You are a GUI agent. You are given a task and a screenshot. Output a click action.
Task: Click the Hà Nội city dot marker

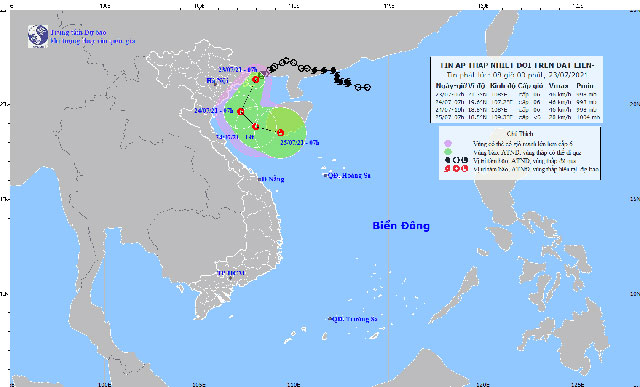click(x=216, y=85)
